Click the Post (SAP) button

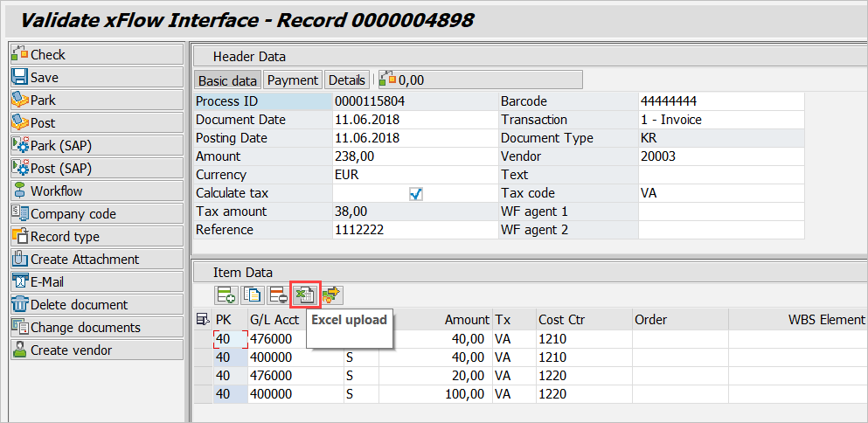coord(97,168)
